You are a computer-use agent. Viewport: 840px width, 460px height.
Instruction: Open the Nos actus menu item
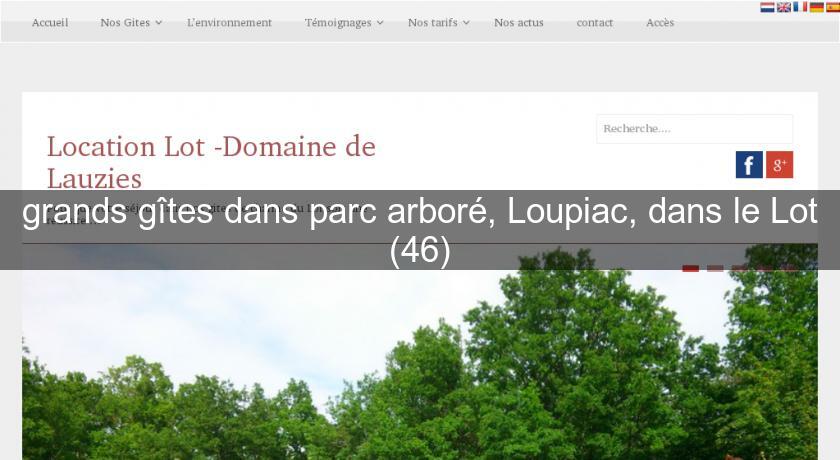click(x=519, y=22)
